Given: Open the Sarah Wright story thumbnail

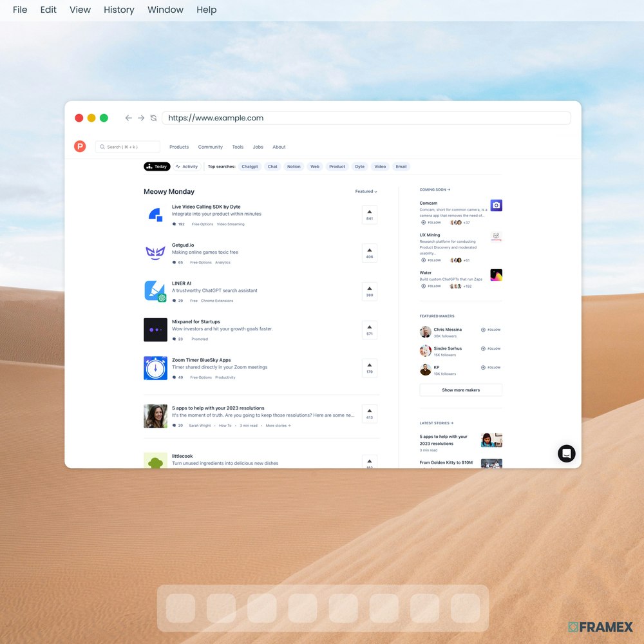Looking at the screenshot, I should tap(155, 416).
